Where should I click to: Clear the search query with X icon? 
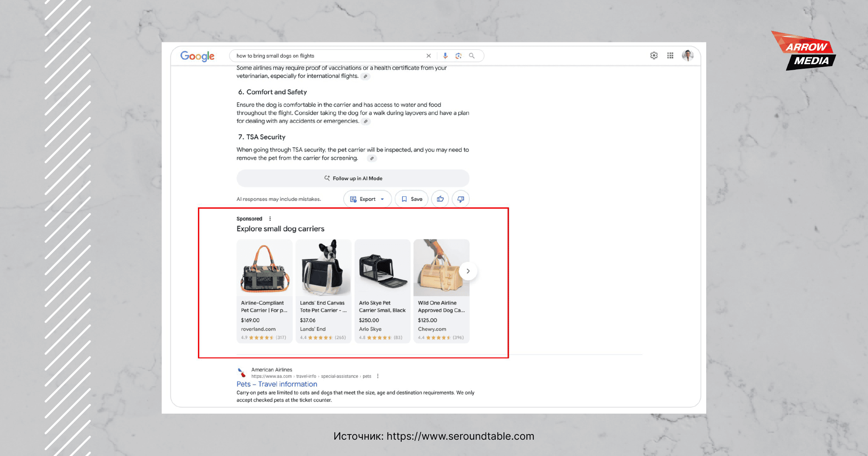[x=428, y=56]
